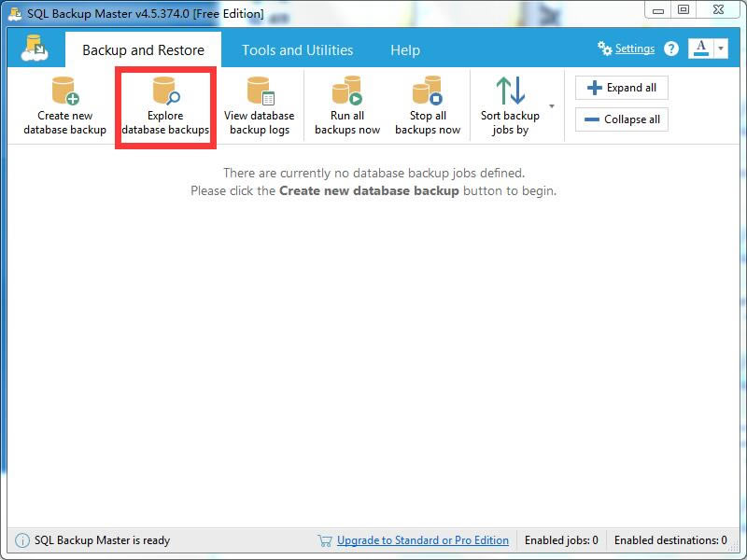This screenshot has width=747, height=560.
Task: Open the help question mark icon
Action: point(670,49)
